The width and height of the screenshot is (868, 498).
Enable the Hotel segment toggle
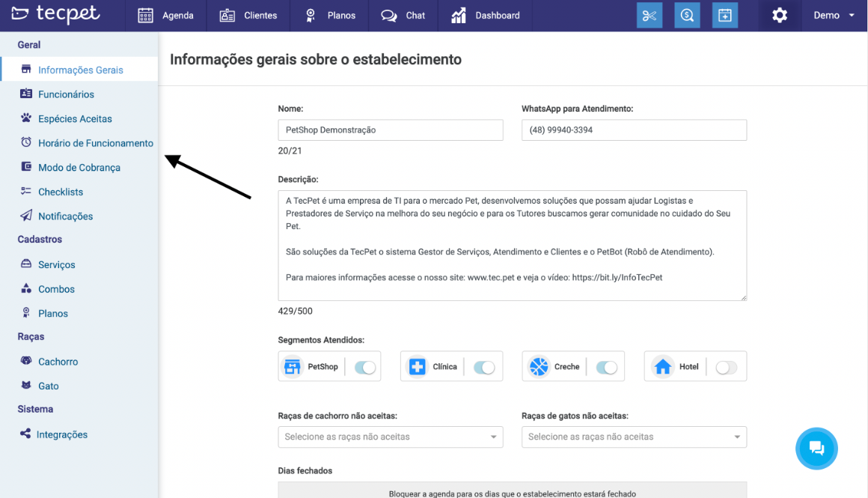[726, 367]
